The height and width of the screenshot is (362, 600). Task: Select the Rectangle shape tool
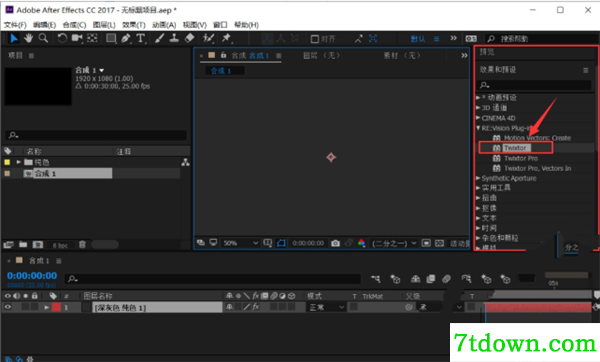click(111, 38)
